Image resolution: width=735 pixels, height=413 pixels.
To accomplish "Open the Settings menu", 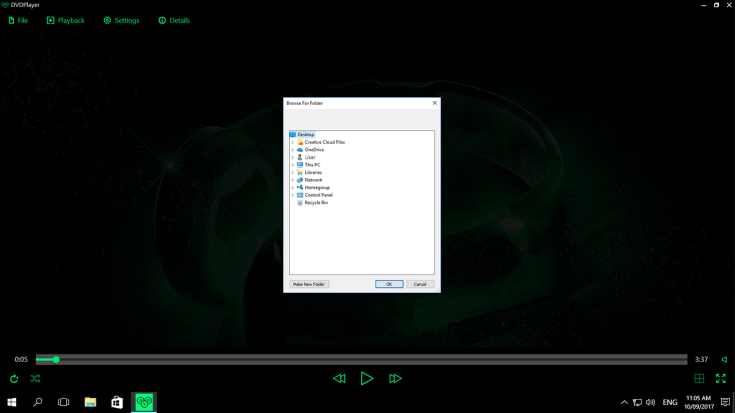I will coord(122,20).
